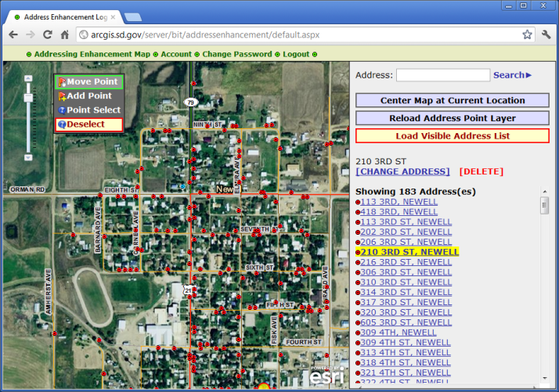
Task: Select 605 3RD ST, NEWELL address
Action: (x=406, y=322)
